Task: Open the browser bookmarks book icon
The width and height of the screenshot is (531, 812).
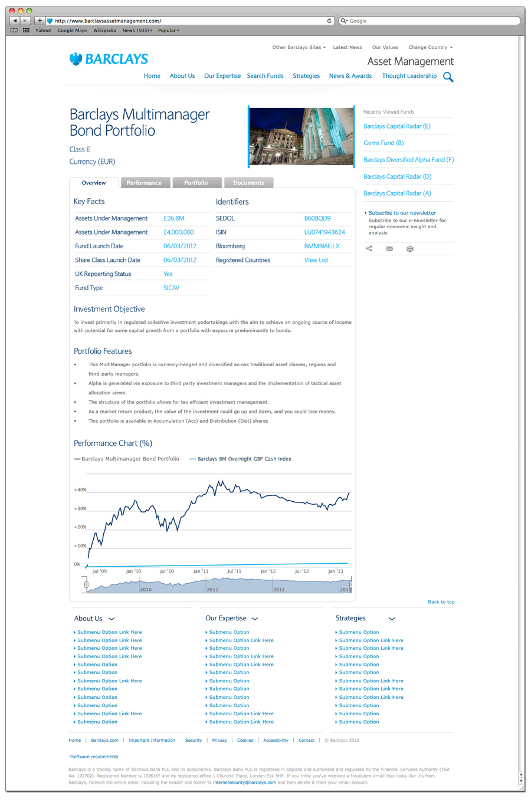Action: (14, 30)
